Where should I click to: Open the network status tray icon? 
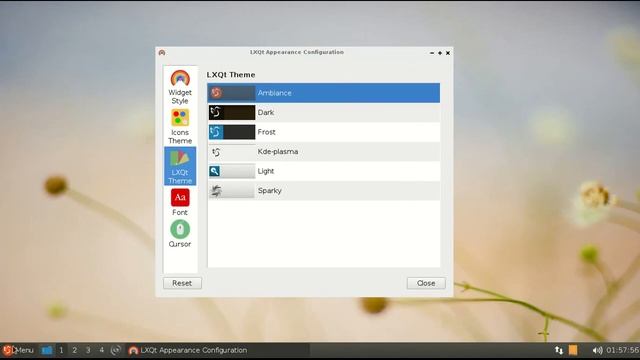(x=559, y=350)
